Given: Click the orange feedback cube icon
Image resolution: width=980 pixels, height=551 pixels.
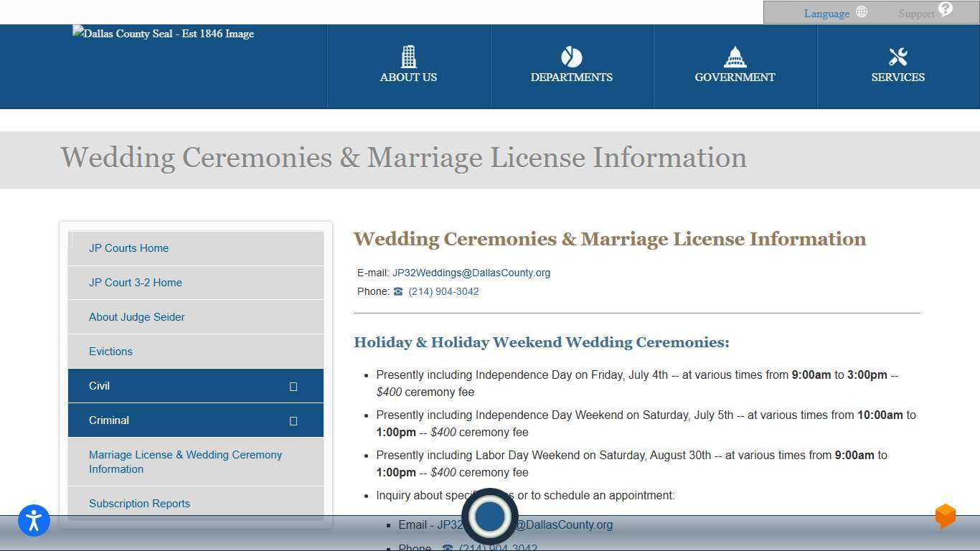Looking at the screenshot, I should (945, 515).
